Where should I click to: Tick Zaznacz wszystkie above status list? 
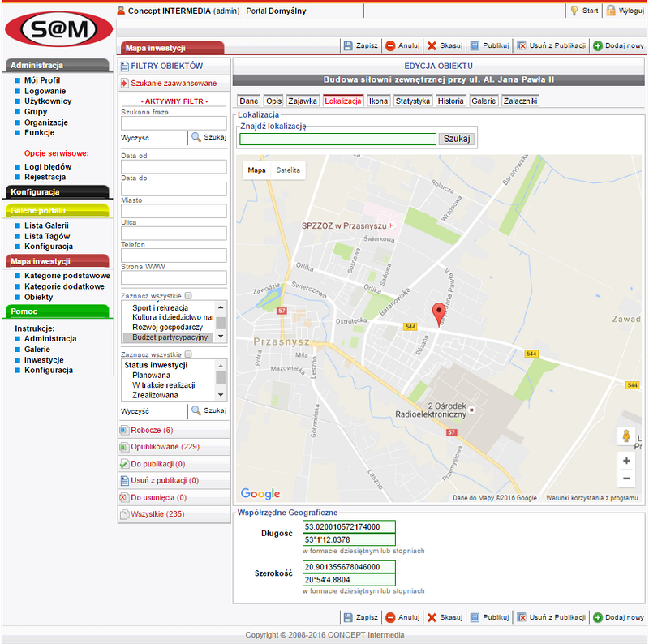(x=188, y=354)
